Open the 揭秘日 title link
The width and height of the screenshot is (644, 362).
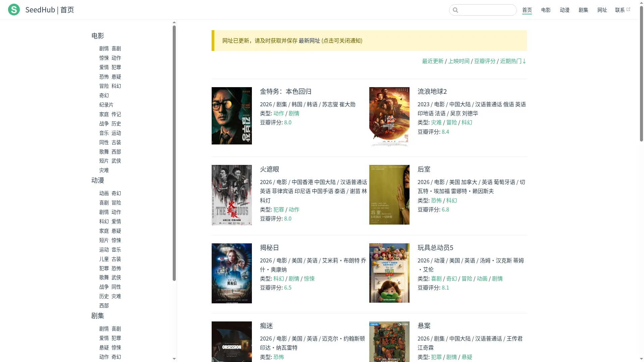coord(270,248)
